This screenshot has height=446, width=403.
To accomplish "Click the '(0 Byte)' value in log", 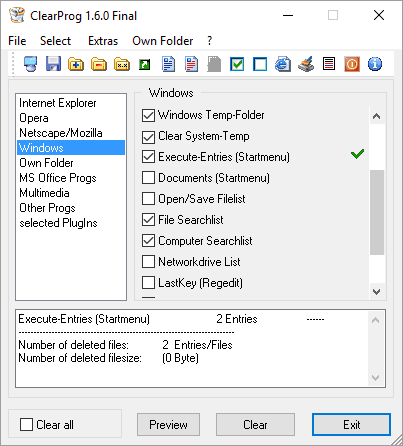I will click(180, 358).
